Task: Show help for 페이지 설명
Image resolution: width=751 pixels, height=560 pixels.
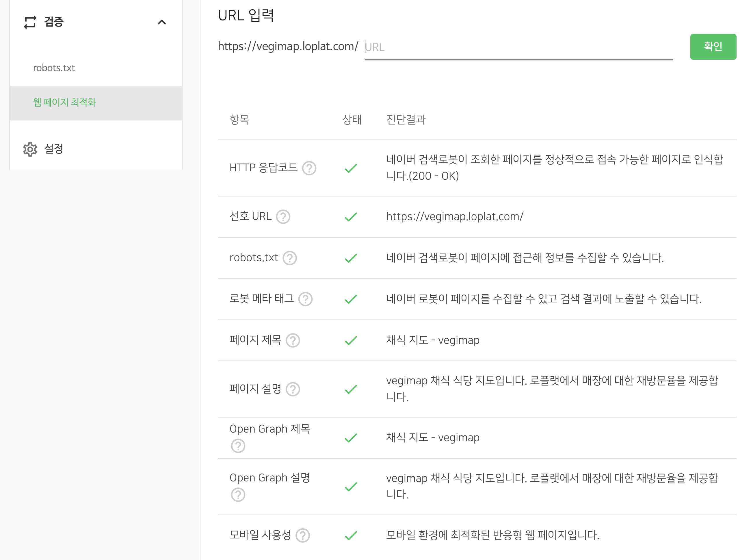Action: tap(293, 389)
